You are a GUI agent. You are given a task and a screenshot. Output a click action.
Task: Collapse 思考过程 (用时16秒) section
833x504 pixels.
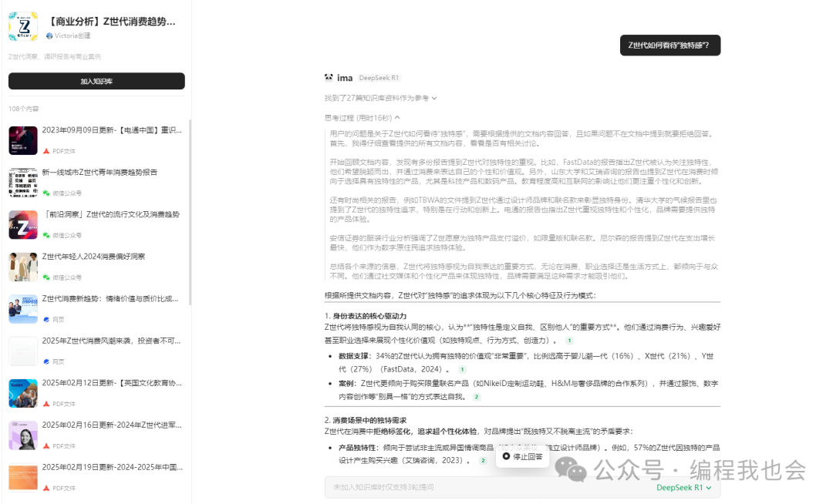point(363,118)
